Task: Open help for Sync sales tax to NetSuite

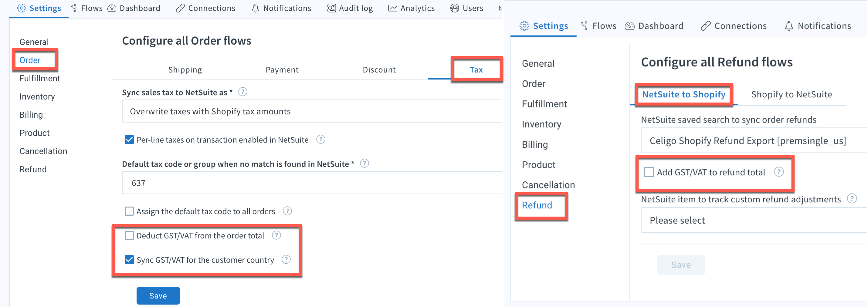Action: coord(242,92)
